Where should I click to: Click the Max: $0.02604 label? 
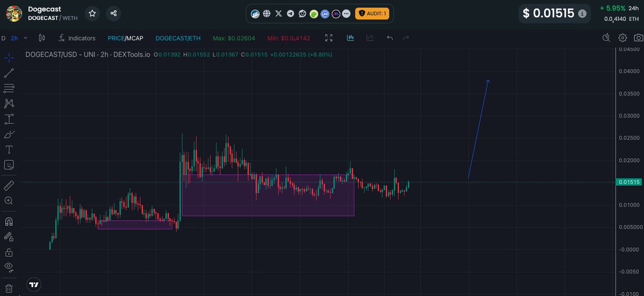[233, 38]
